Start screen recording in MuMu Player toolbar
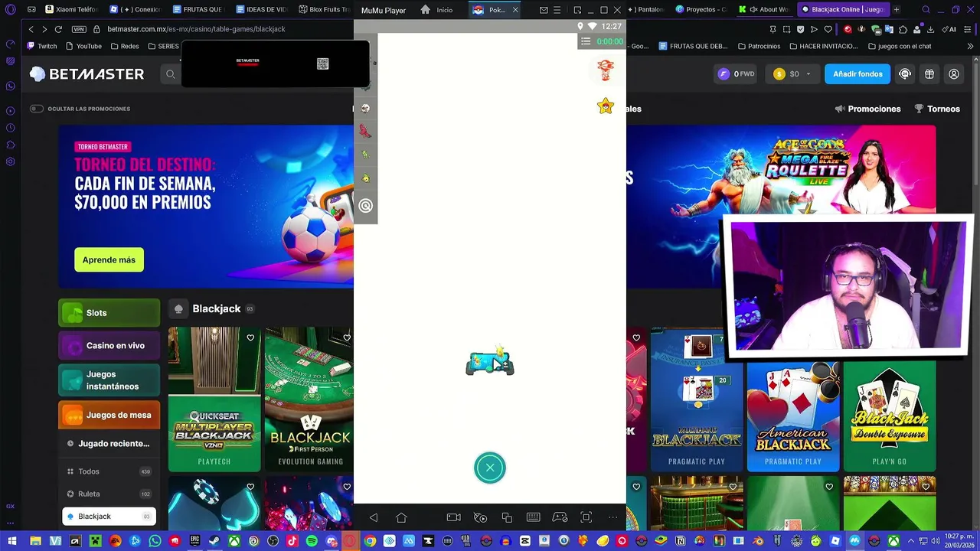This screenshot has height=551, width=980. [x=453, y=518]
